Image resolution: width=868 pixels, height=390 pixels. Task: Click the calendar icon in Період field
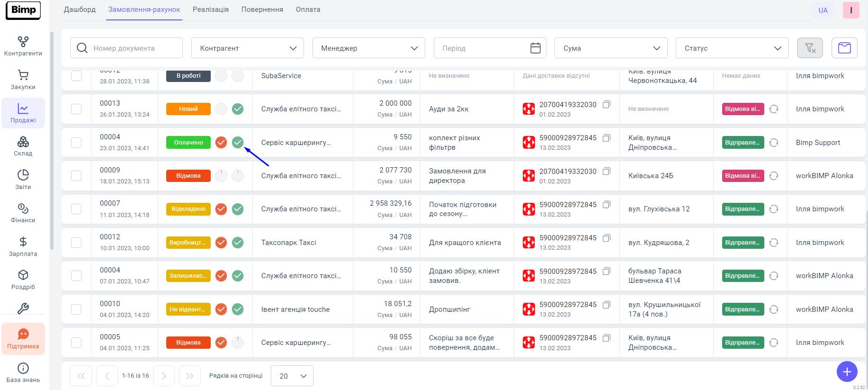point(535,48)
